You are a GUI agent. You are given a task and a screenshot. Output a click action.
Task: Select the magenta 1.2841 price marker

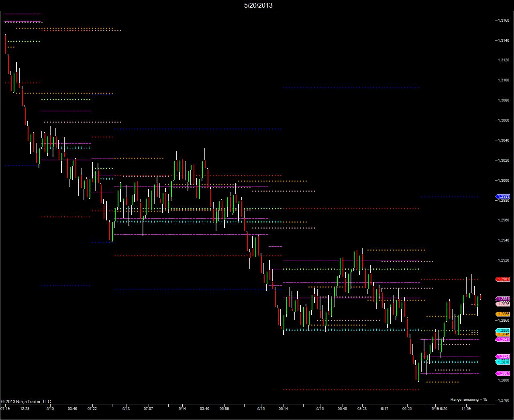[503, 339]
